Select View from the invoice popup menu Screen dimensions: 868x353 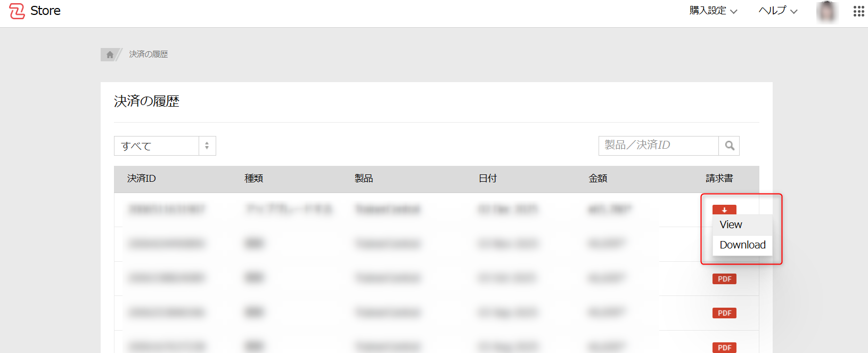click(731, 224)
